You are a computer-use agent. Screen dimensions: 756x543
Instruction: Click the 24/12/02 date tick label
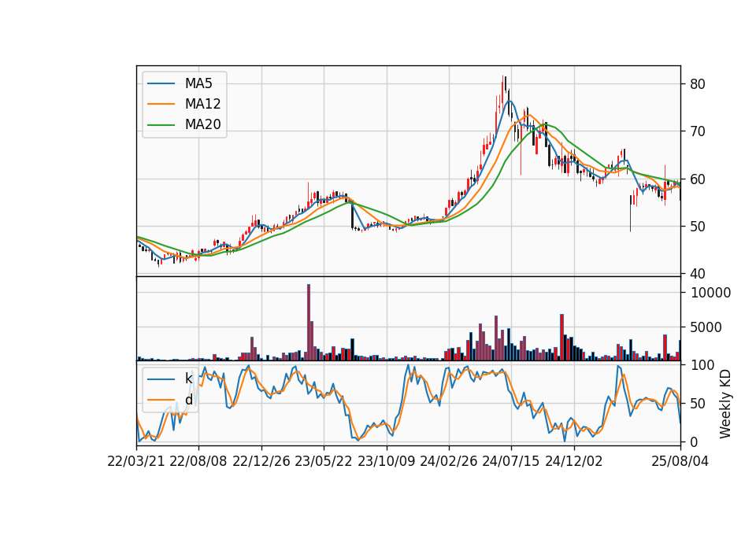pos(574,462)
